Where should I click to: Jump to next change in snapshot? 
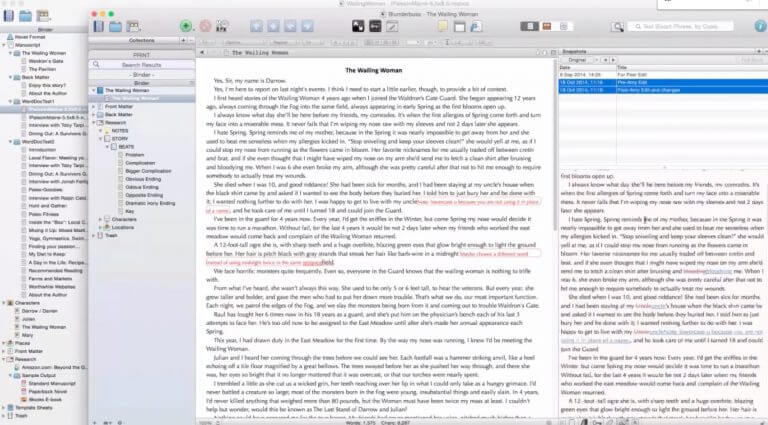point(613,60)
